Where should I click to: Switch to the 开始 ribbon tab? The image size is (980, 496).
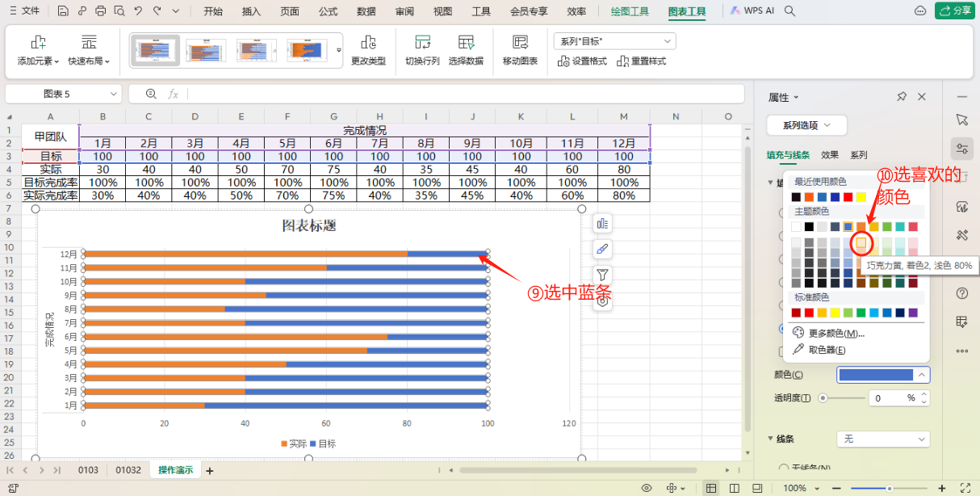[x=213, y=11]
